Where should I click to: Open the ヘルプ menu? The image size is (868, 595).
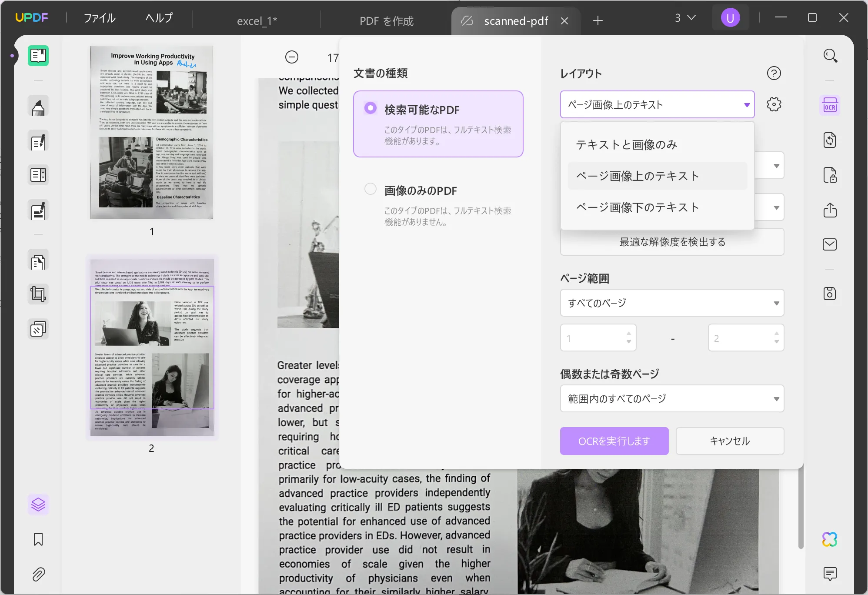pos(159,18)
